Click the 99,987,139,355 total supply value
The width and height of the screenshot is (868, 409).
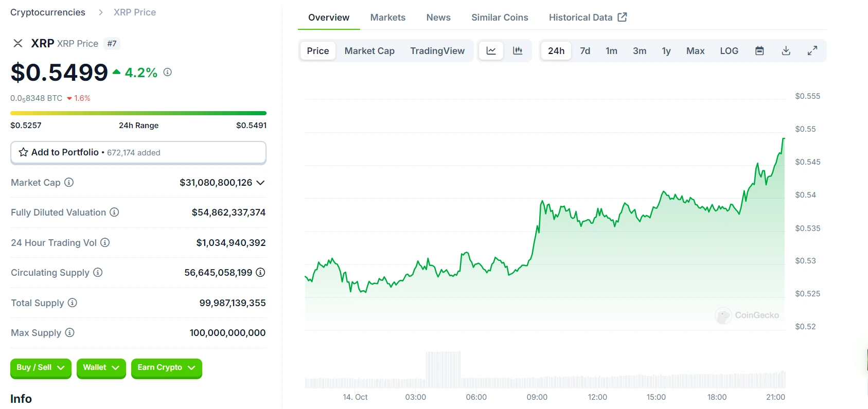click(x=233, y=303)
